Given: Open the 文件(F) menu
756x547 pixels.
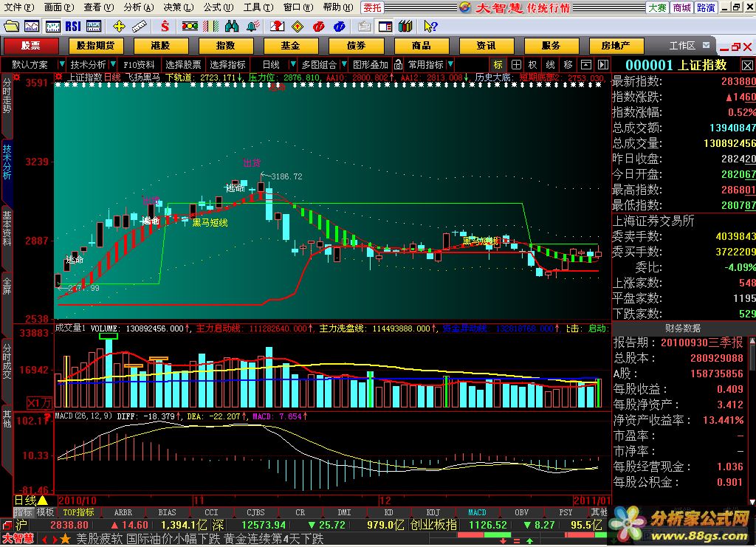Looking at the screenshot, I should (x=18, y=7).
